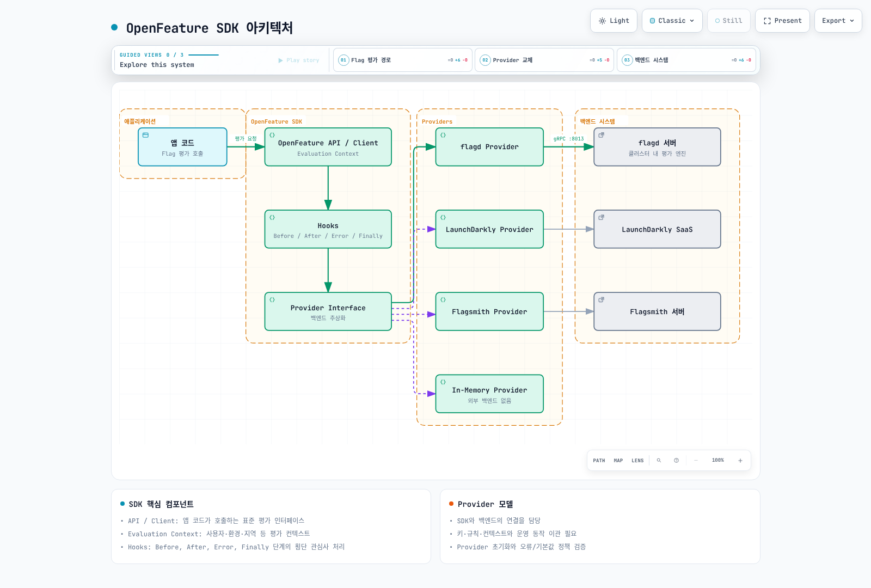Click the Provider 모델 heading
Image resolution: width=871 pixels, height=588 pixels.
tap(485, 504)
